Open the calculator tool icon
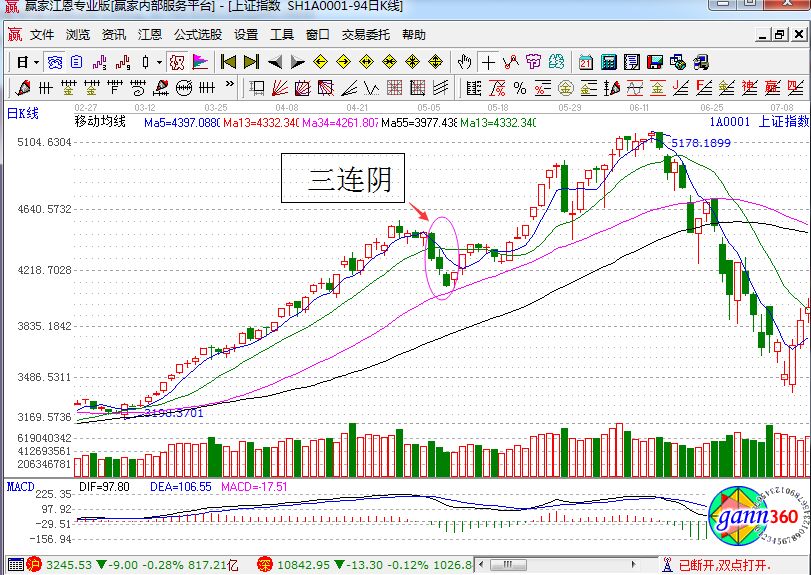 tap(608, 62)
